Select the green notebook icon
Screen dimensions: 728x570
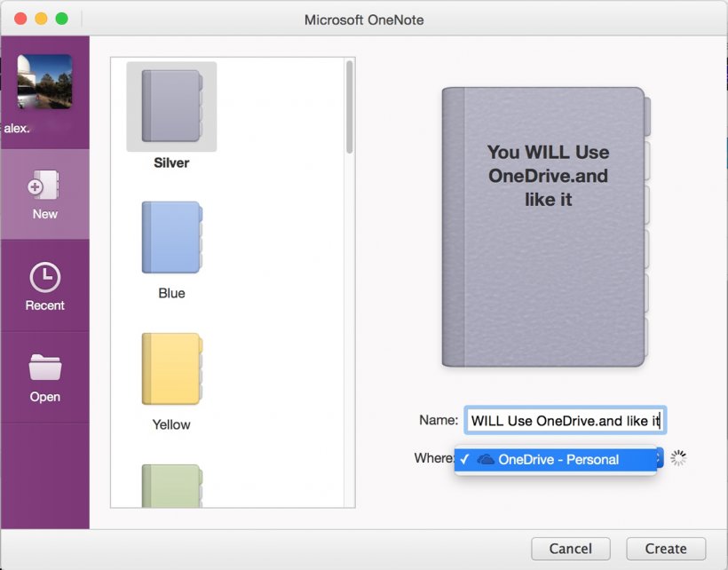point(171,486)
